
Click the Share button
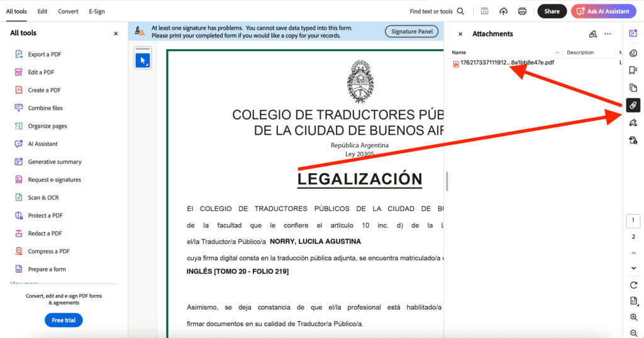tap(552, 11)
